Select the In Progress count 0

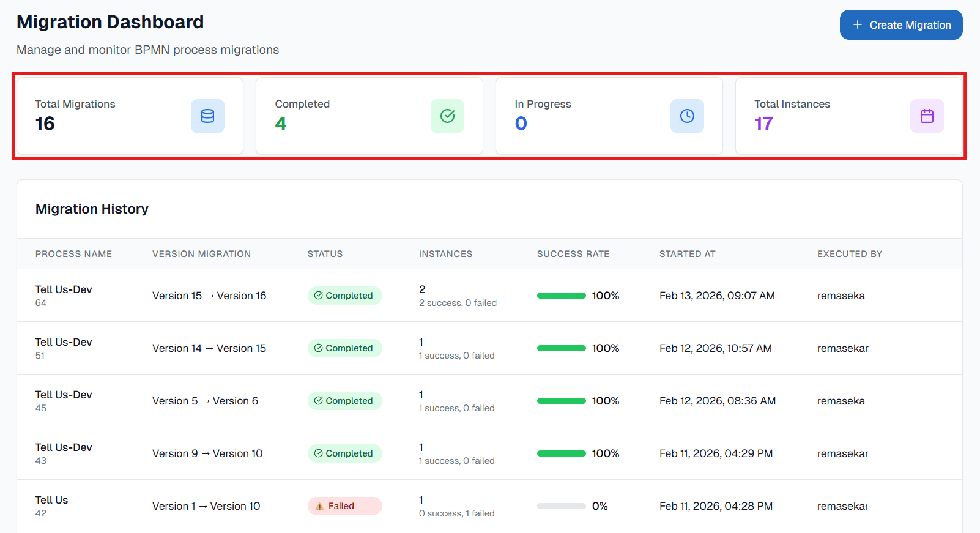(521, 124)
